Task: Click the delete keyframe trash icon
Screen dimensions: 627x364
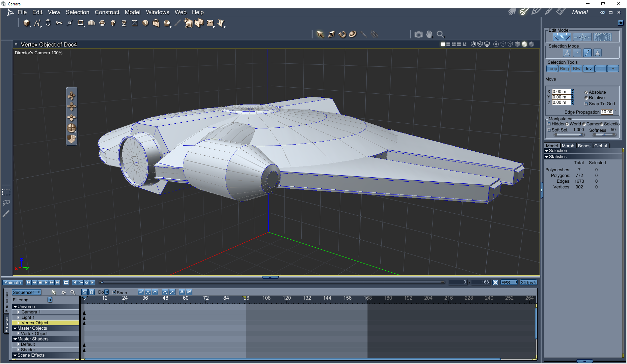Action: click(x=86, y=282)
